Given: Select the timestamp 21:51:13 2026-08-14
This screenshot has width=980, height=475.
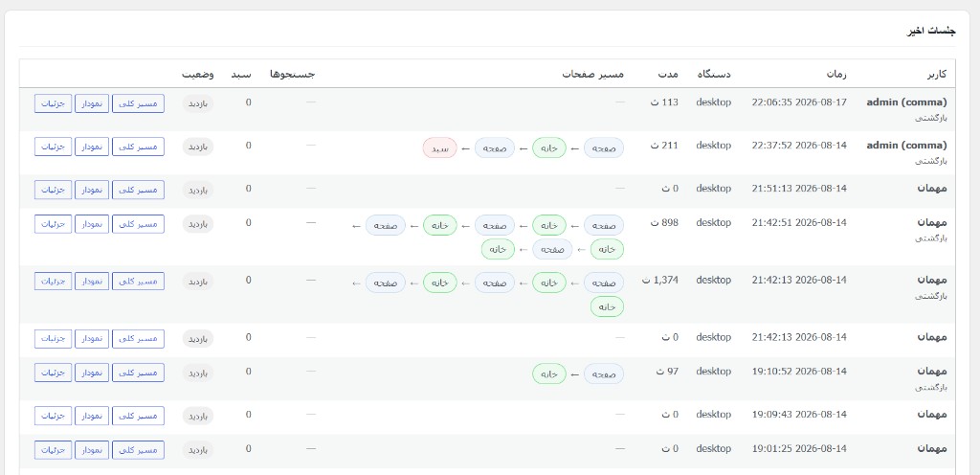Looking at the screenshot, I should coord(799,189).
